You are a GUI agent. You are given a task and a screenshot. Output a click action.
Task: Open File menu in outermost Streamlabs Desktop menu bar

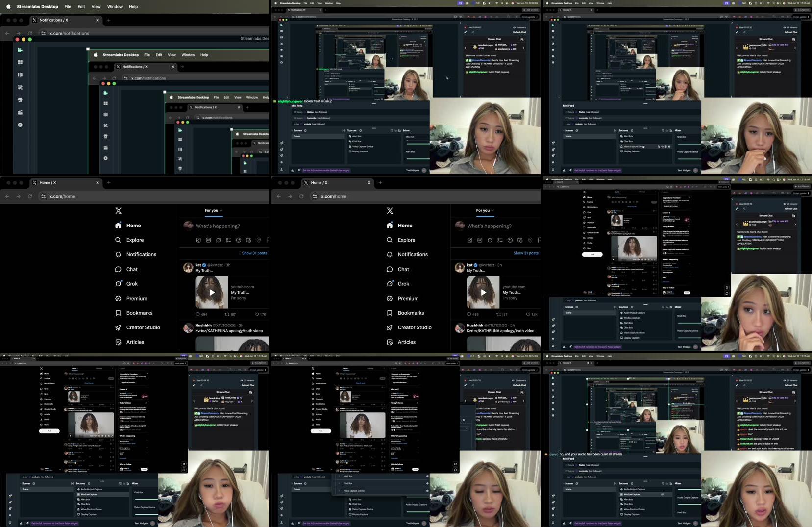coord(68,7)
